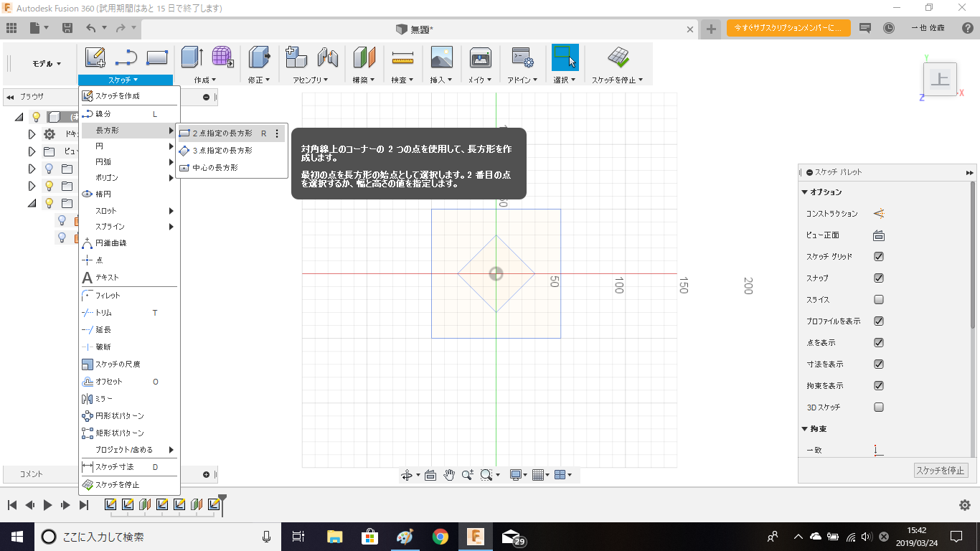Screen dimensions: 980x551
Task: Toggle プロファイルを表示 checkbox
Action: point(879,321)
